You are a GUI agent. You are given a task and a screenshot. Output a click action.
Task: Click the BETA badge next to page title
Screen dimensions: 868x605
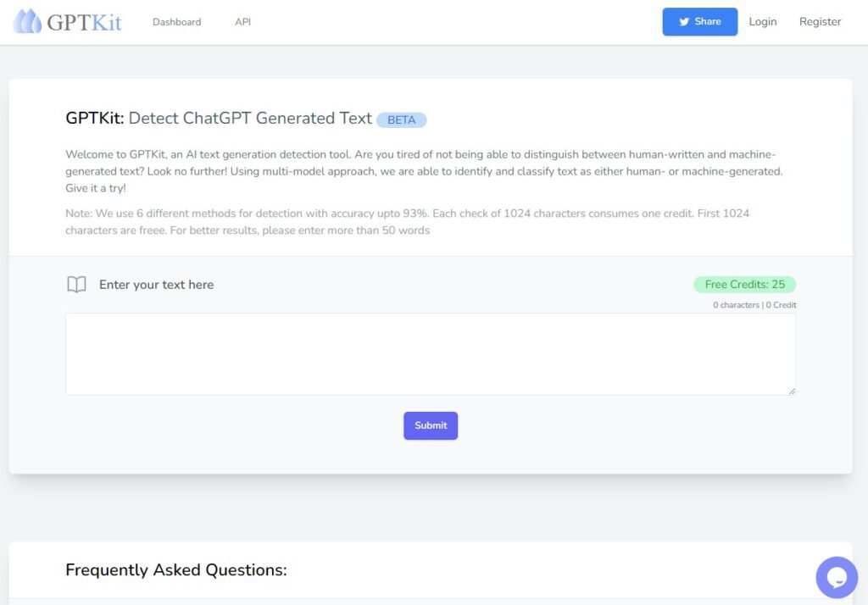pos(402,119)
